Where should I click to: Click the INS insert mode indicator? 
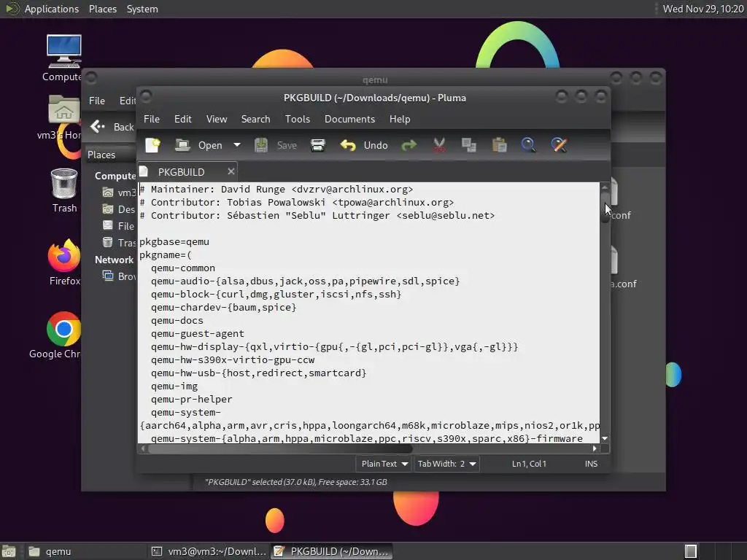pyautogui.click(x=591, y=464)
